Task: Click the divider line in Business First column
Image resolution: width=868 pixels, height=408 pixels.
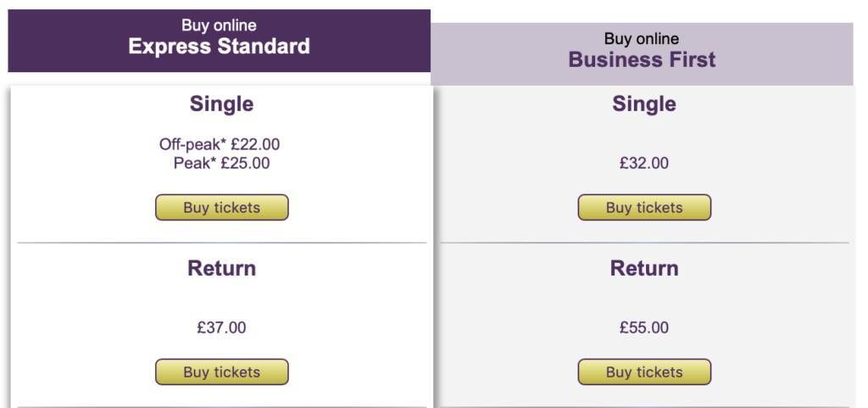Action: (x=644, y=243)
